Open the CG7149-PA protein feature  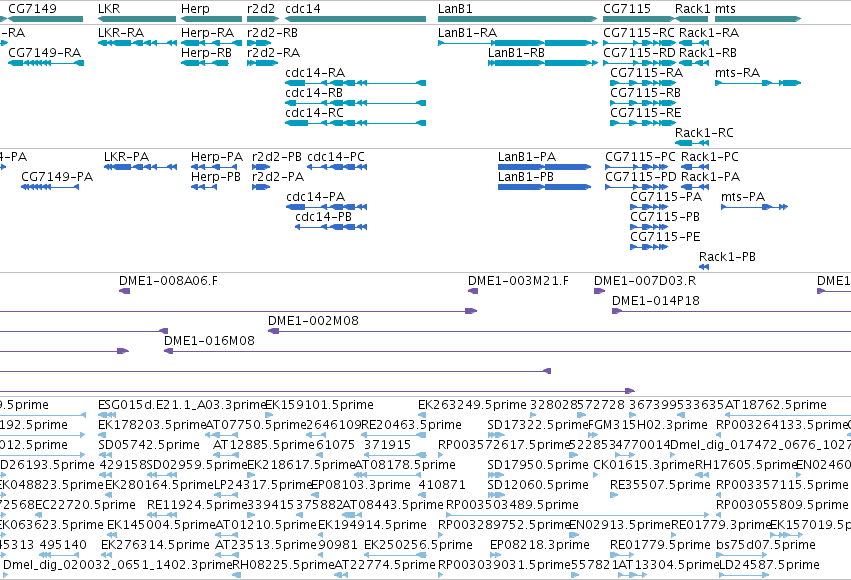(50, 187)
